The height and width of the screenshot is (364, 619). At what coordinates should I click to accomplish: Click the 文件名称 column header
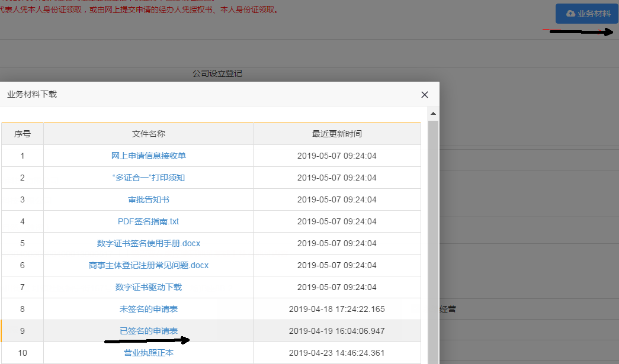point(149,134)
